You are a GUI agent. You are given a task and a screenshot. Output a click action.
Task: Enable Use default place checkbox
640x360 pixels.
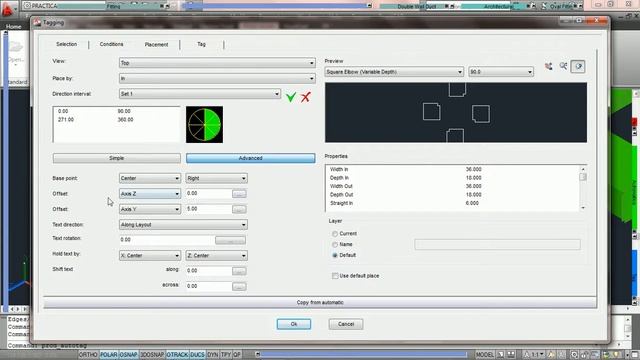point(335,276)
